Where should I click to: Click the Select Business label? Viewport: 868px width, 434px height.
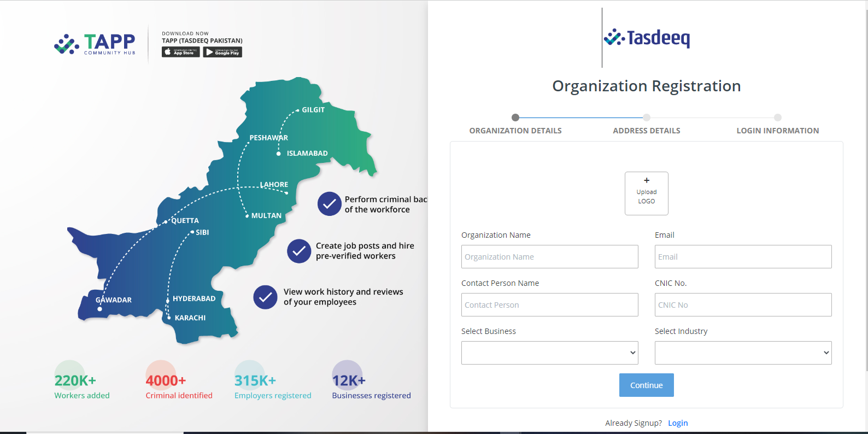[x=489, y=331]
